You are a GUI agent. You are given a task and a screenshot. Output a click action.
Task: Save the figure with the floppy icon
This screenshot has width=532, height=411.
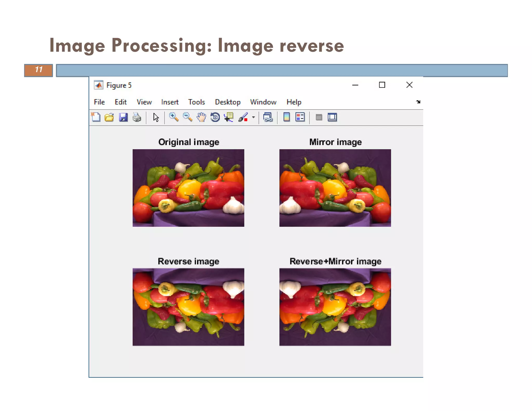pos(123,117)
